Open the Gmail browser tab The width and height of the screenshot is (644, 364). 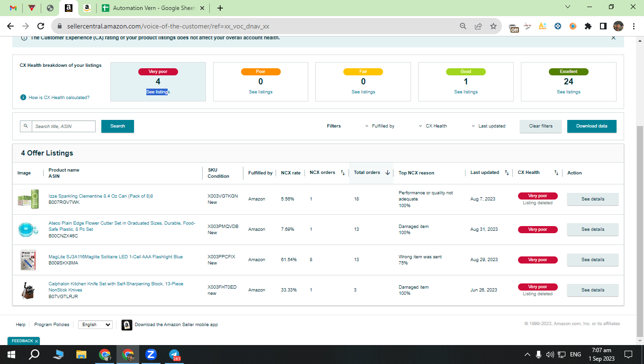click(13, 8)
